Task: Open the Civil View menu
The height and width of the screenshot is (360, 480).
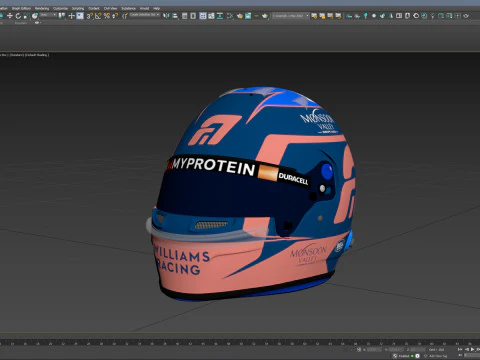Action: point(110,8)
